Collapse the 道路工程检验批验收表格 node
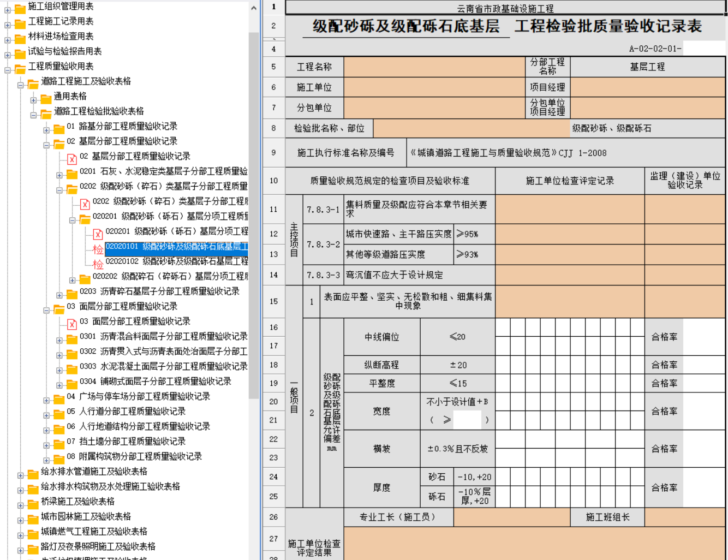 click(33, 115)
